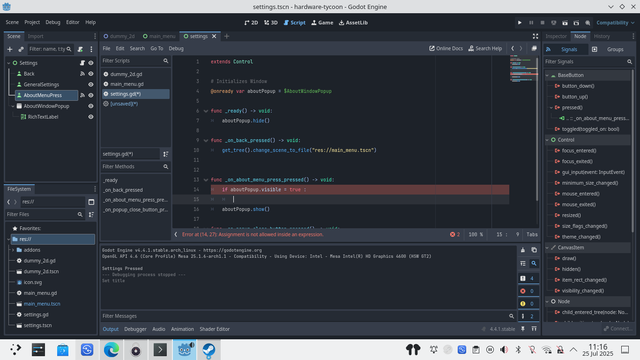Screen dimensions: 640x360
Task: Collapse the Control signals section
Action: pyautogui.click(x=547, y=140)
